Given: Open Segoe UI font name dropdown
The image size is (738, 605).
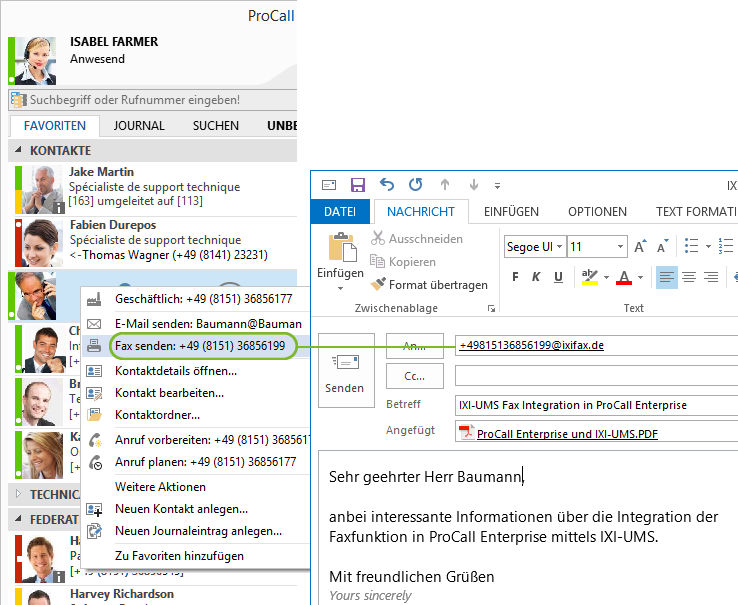Looking at the screenshot, I should click(559, 247).
